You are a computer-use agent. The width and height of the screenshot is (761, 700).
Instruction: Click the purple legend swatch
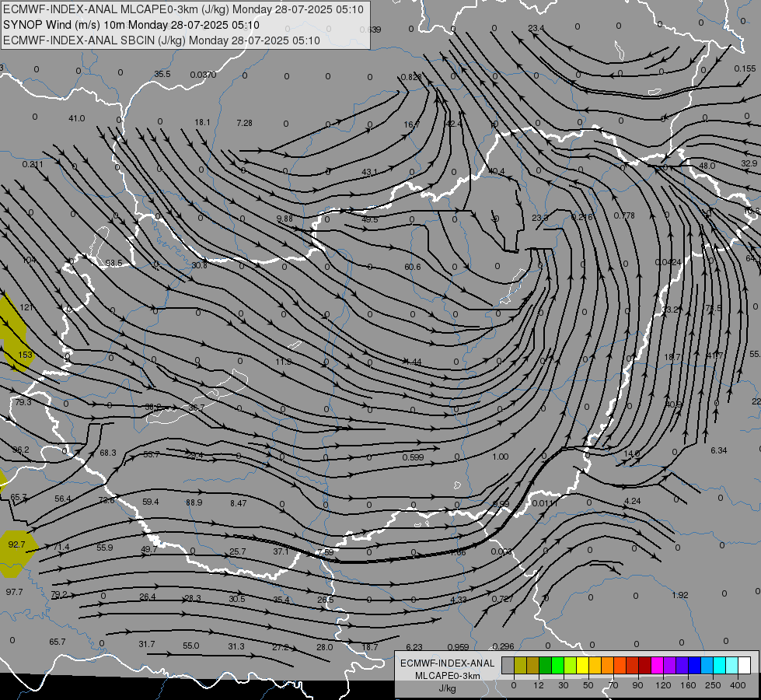coord(670,665)
